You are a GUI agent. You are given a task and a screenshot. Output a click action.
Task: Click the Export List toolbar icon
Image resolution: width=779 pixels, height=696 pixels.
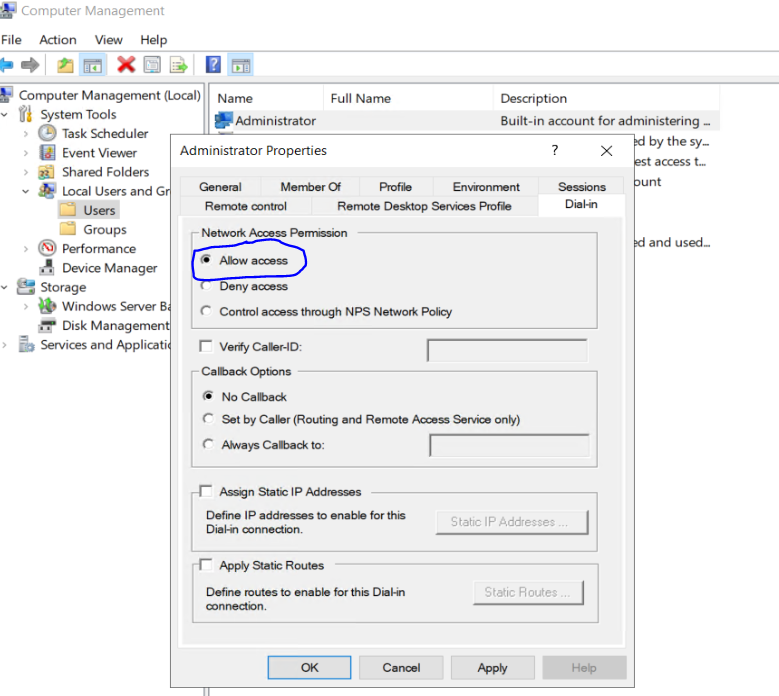178,65
